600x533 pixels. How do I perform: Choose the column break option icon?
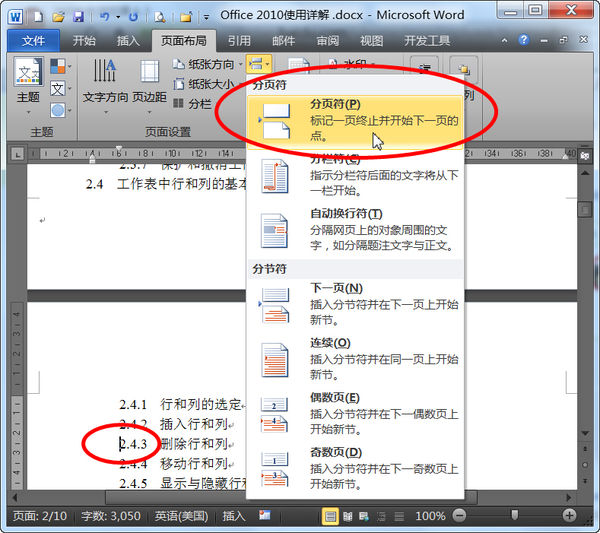[274, 177]
